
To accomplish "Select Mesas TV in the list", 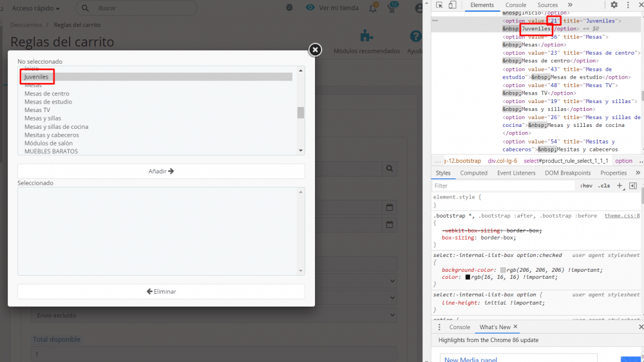I will click(x=37, y=110).
